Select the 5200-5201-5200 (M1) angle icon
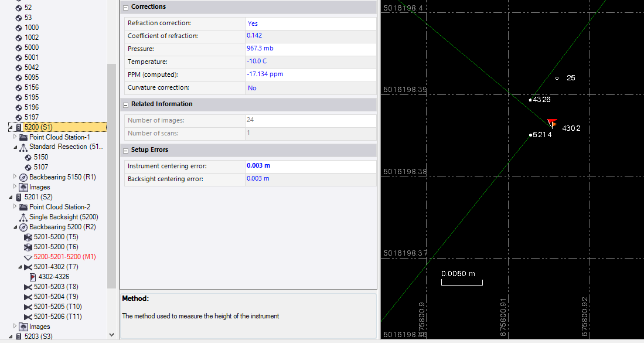644x343 pixels. (28, 257)
